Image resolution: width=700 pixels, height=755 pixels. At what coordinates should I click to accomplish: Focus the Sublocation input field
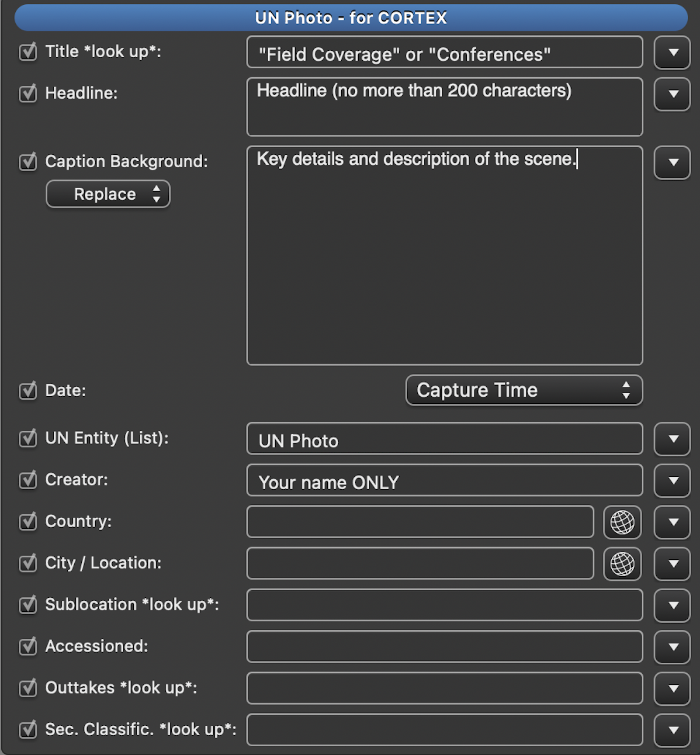(x=445, y=605)
